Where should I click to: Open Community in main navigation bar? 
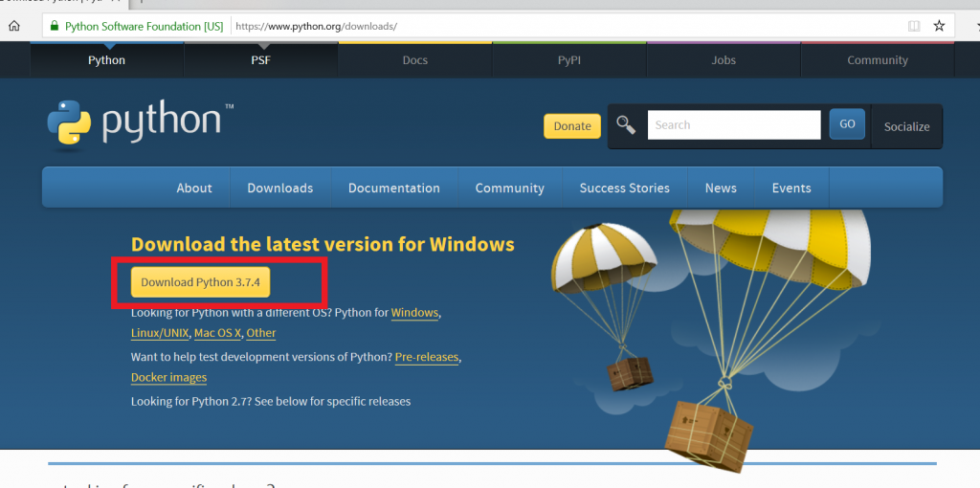tap(509, 189)
